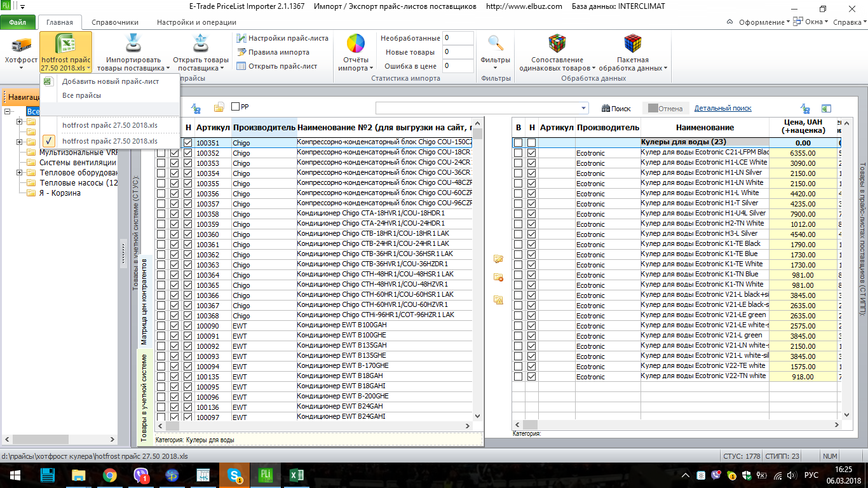868x488 pixels.
Task: Close the hotfrost прайс 27.50 2018.xls ribbon dropdown
Action: 65,53
